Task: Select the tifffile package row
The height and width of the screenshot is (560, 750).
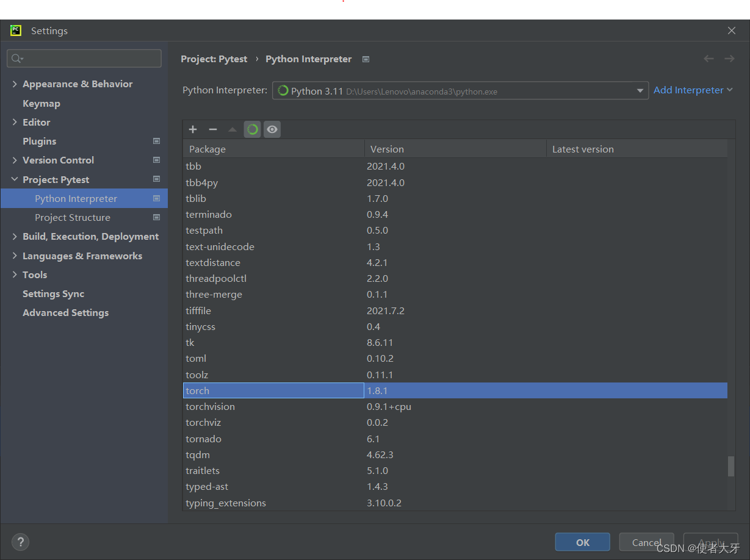Action: 455,311
